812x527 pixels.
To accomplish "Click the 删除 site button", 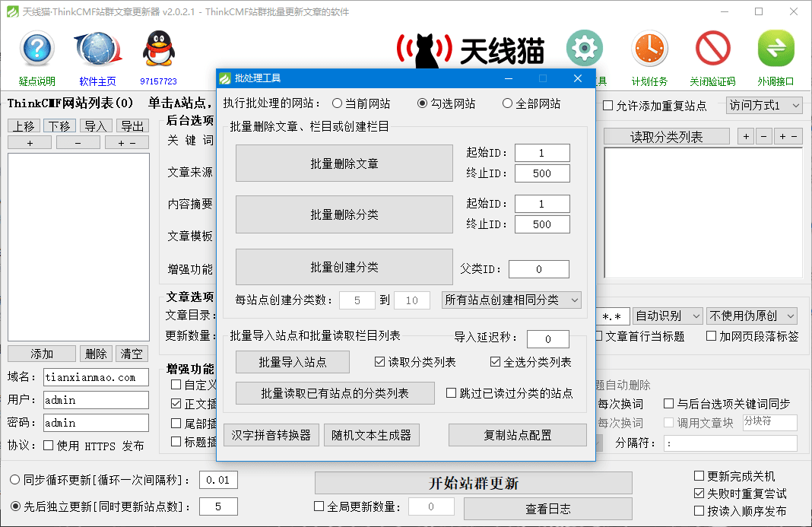I will (x=96, y=354).
